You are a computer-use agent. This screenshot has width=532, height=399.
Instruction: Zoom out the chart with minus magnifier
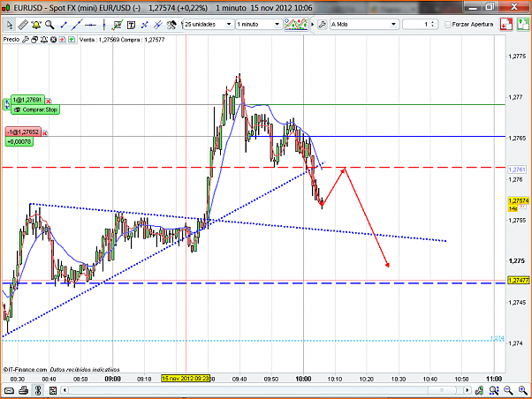[508, 390]
